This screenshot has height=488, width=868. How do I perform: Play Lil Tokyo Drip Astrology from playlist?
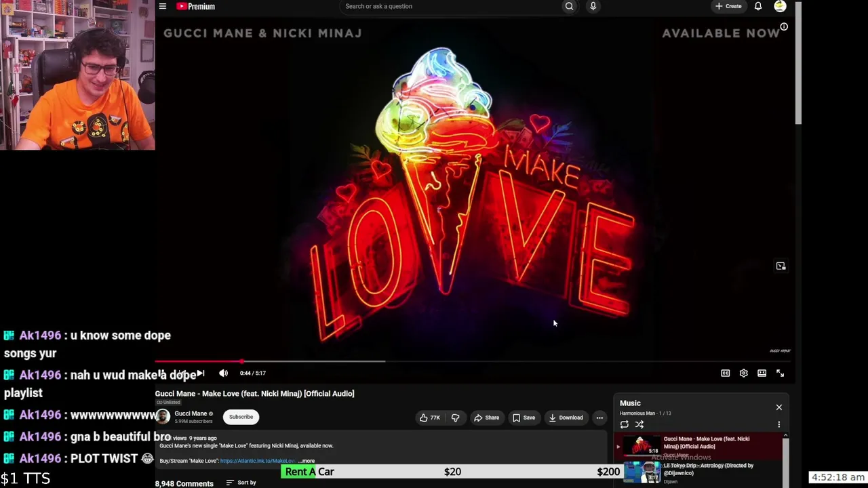coord(701,472)
